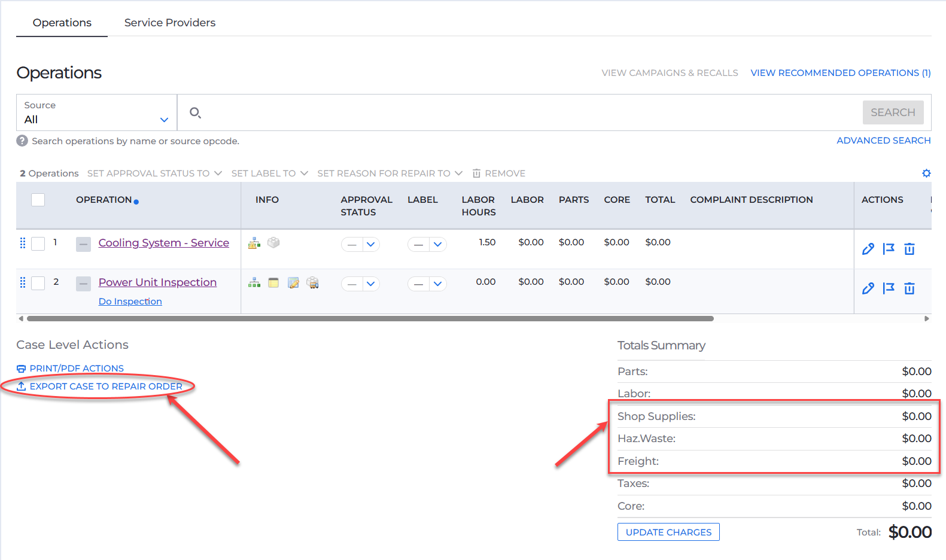Click REMOVE in the bulk actions bar
Image resolution: width=946 pixels, height=560 pixels.
498,173
